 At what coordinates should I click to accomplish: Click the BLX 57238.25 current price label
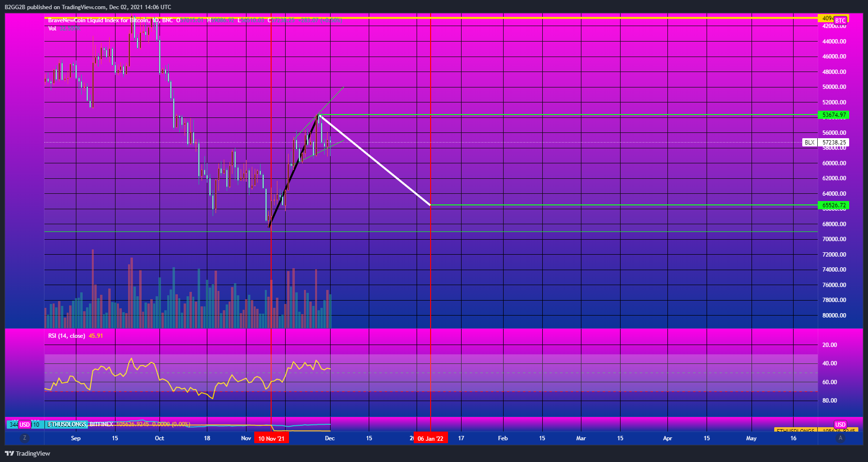point(825,143)
